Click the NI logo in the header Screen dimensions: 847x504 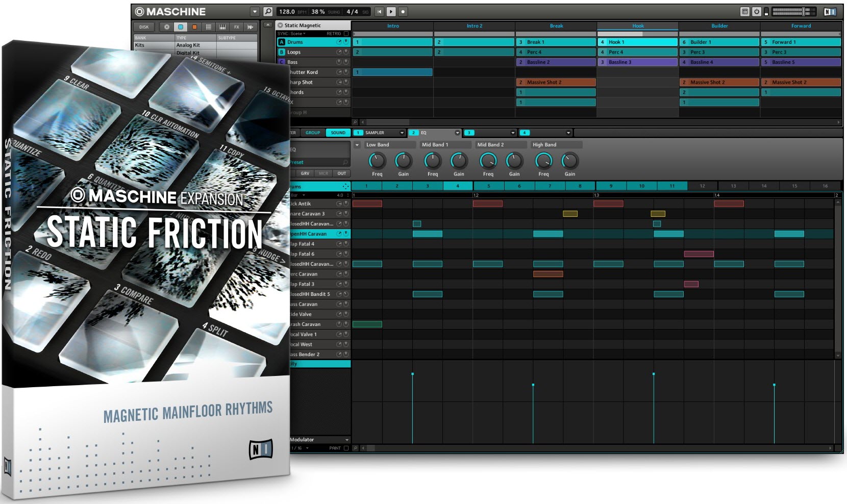click(x=830, y=12)
